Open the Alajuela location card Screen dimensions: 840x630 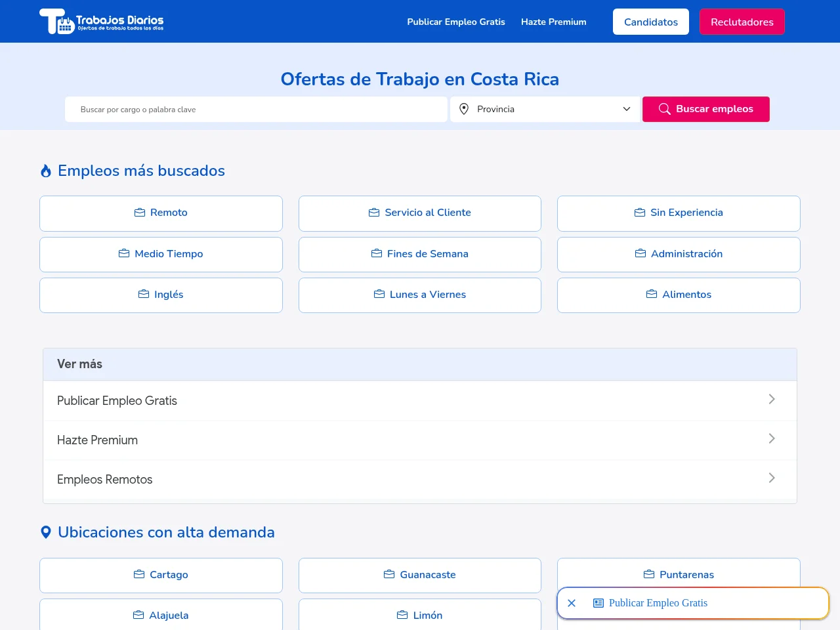[161, 615]
